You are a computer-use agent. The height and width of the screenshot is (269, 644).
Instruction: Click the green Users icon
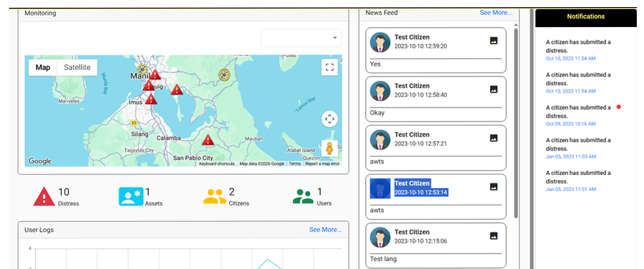303,196
